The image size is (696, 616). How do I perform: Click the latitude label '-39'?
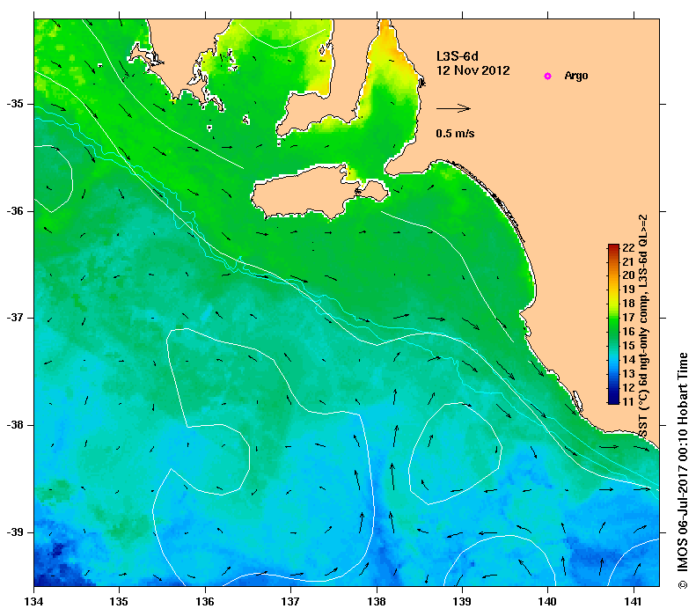(15, 532)
